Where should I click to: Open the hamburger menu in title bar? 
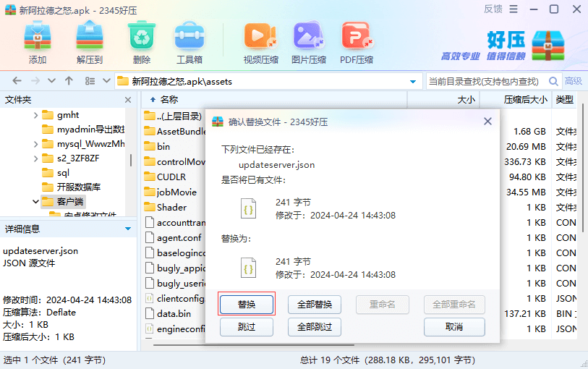pos(514,9)
